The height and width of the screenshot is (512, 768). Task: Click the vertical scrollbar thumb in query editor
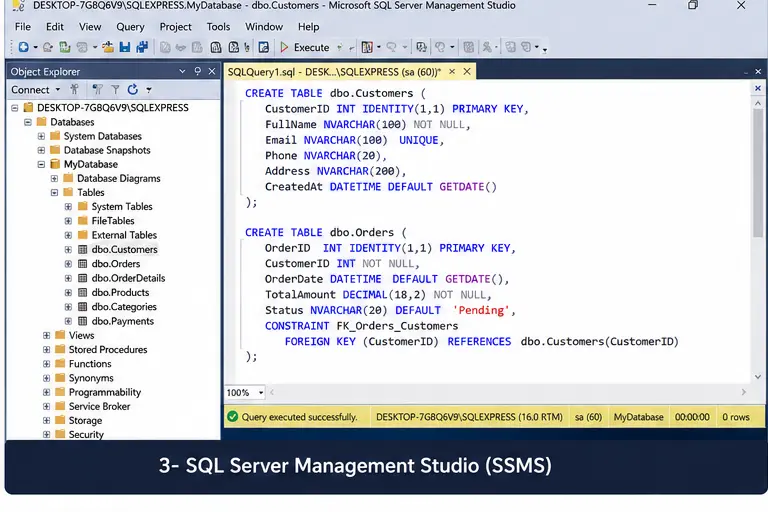coord(758,172)
